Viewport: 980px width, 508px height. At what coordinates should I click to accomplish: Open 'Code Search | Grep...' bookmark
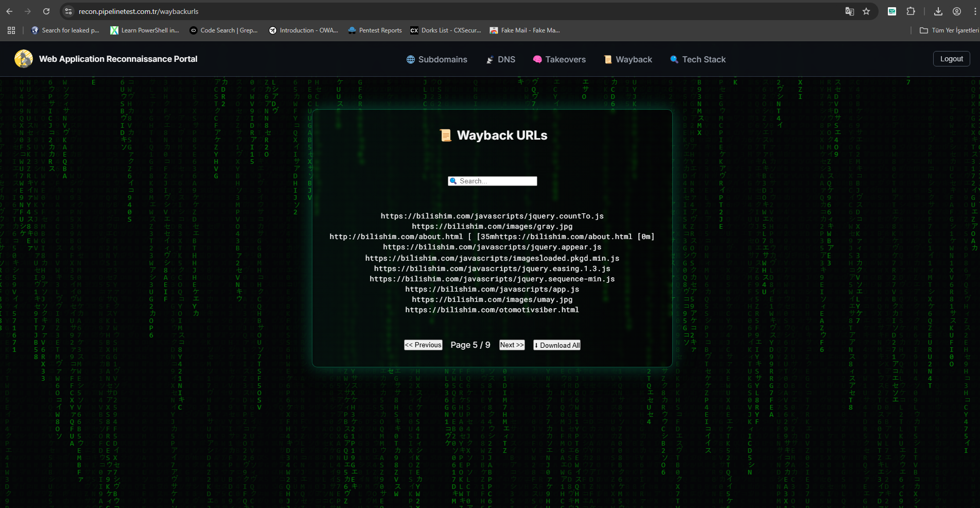(x=224, y=30)
